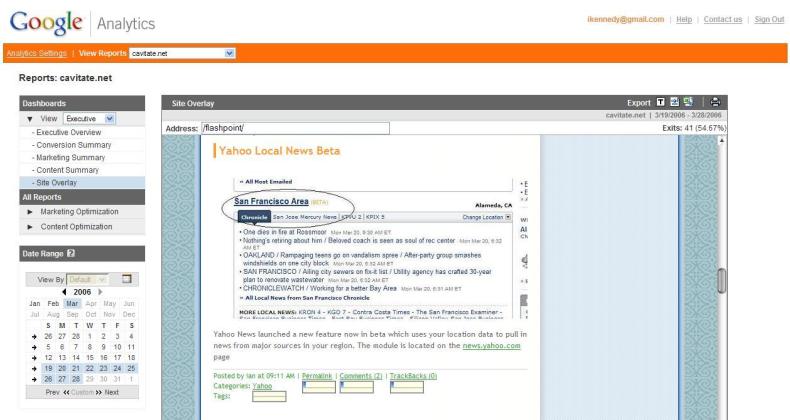Select week row arrow for Mar 12
The width and height of the screenshot is (790, 420).
(34, 358)
